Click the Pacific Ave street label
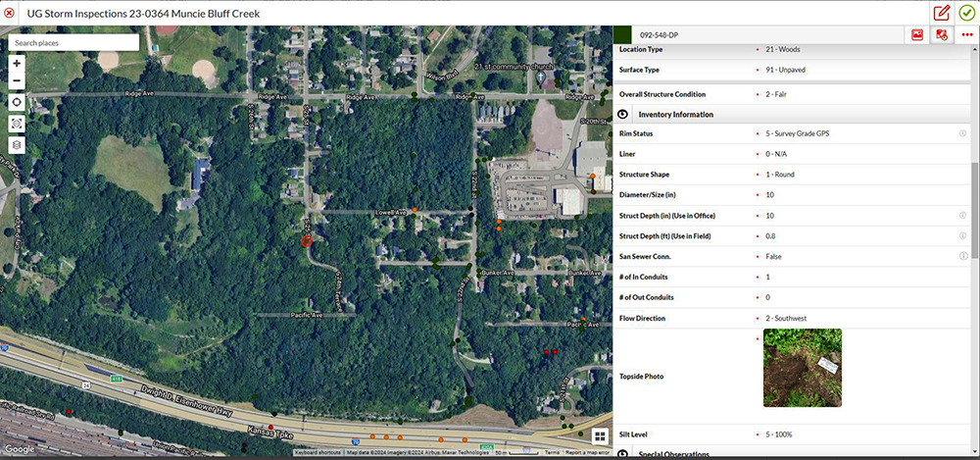Image resolution: width=980 pixels, height=460 pixels. click(x=307, y=316)
